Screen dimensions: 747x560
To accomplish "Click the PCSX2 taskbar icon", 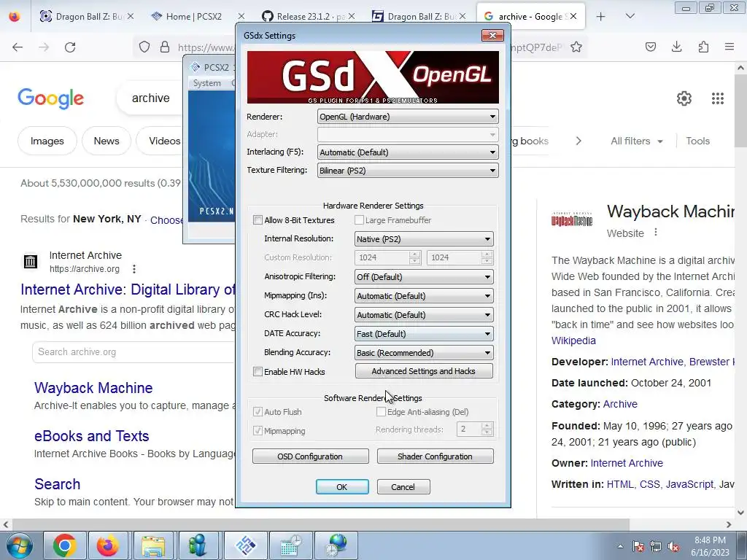I will click(245, 545).
